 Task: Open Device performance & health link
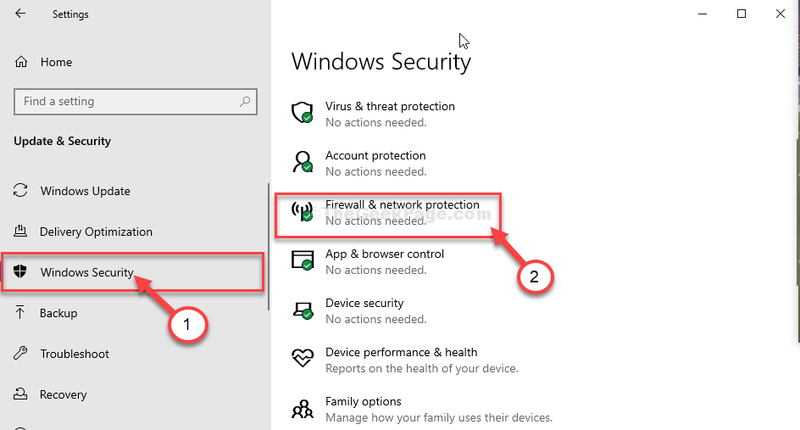[401, 352]
